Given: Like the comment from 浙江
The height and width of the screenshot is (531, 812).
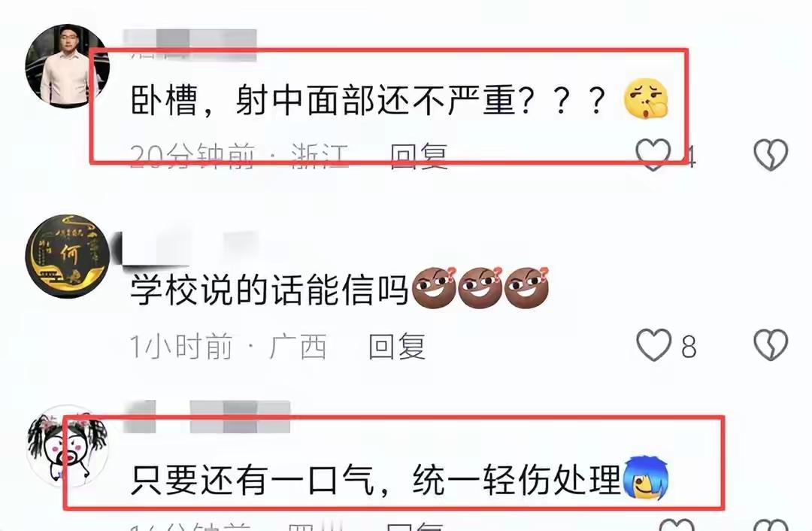Looking at the screenshot, I should click(653, 155).
